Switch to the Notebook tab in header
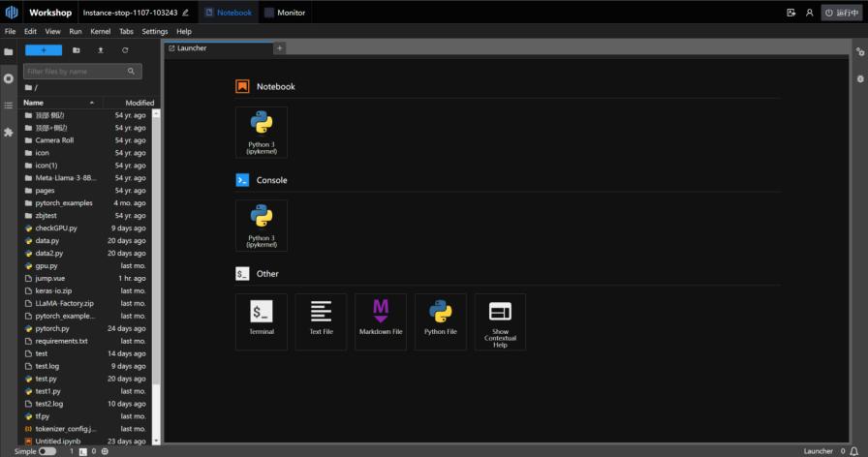The height and width of the screenshot is (457, 868). 228,13
